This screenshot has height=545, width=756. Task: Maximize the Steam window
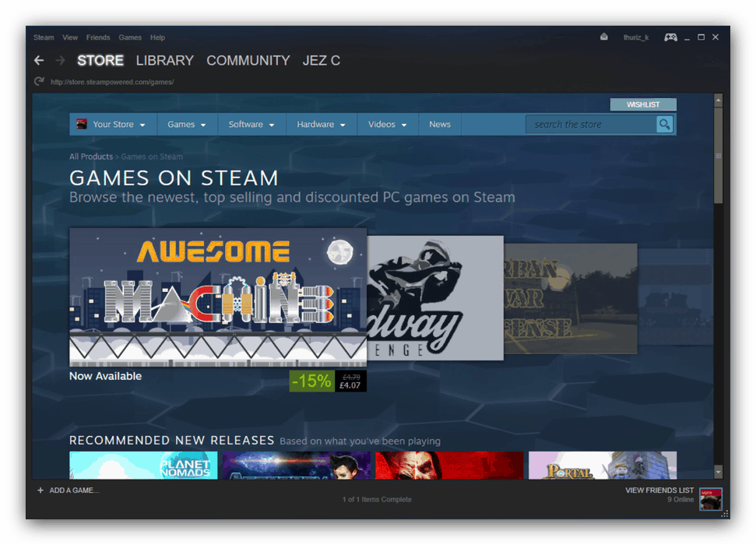[701, 37]
